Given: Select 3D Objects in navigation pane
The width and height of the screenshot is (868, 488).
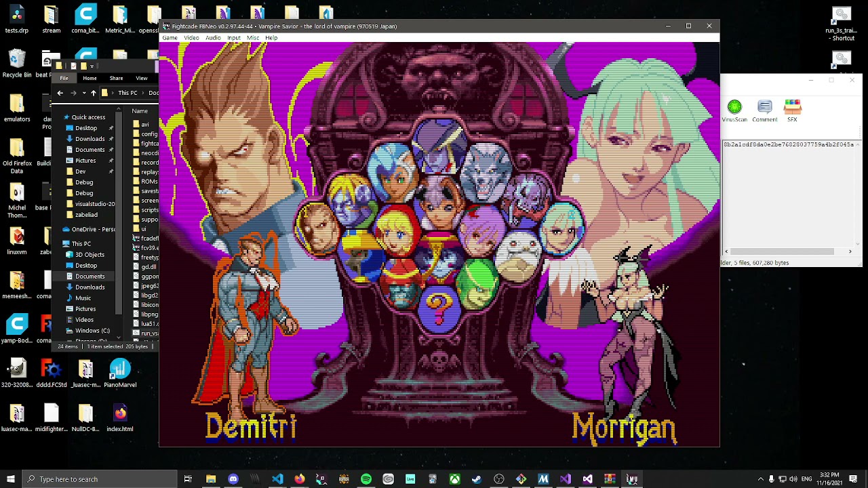Looking at the screenshot, I should coord(90,255).
